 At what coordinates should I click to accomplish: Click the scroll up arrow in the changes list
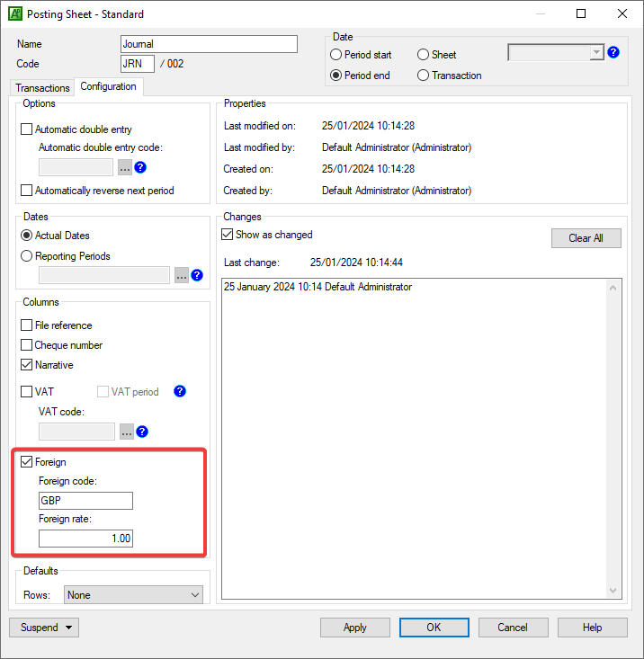click(x=613, y=288)
